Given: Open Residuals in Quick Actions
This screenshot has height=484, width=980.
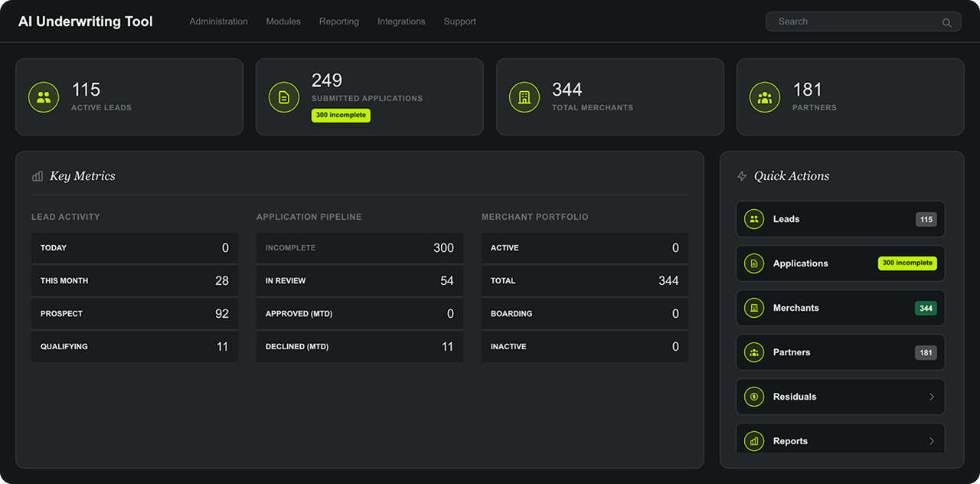Looking at the screenshot, I should 841,397.
